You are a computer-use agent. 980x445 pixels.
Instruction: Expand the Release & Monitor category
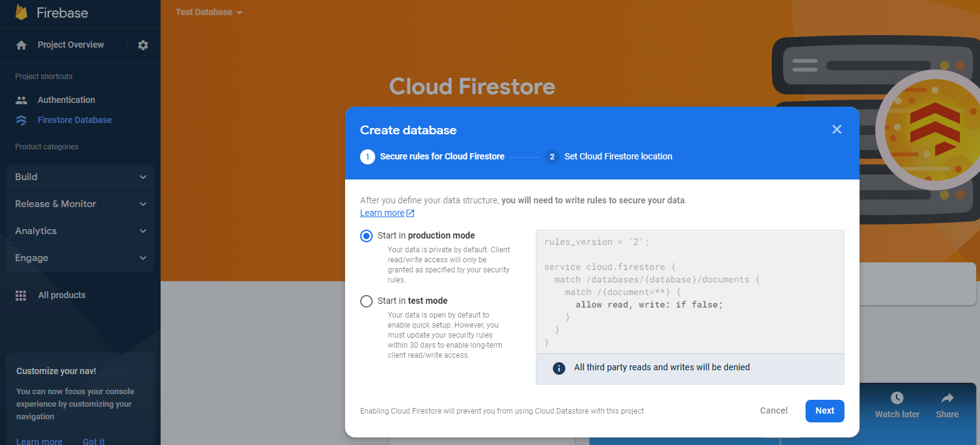(x=80, y=204)
